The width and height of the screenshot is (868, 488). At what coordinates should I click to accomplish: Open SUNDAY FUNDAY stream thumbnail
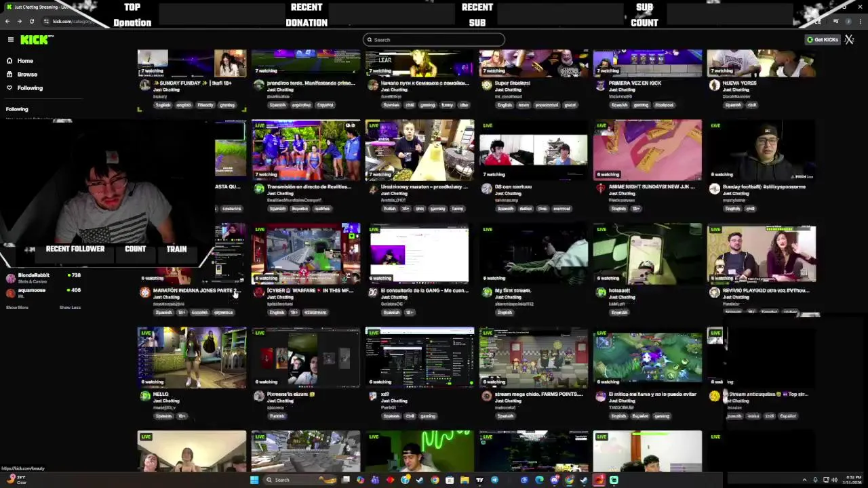click(192, 63)
